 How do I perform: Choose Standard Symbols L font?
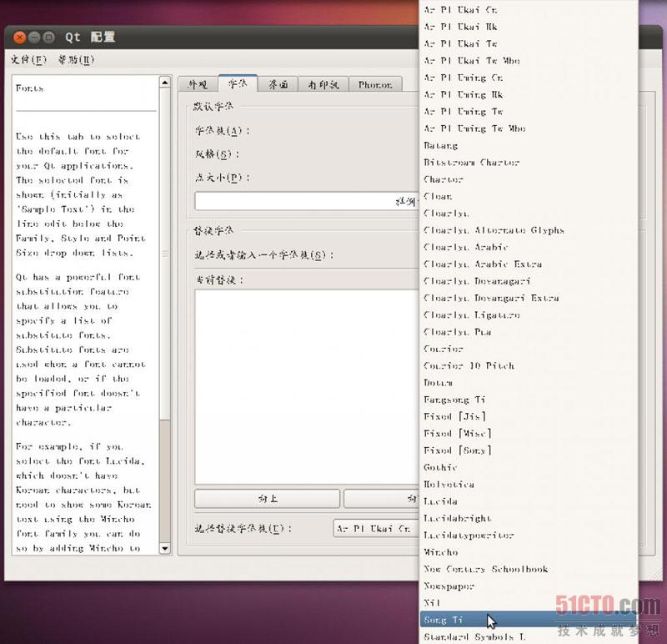point(529,636)
